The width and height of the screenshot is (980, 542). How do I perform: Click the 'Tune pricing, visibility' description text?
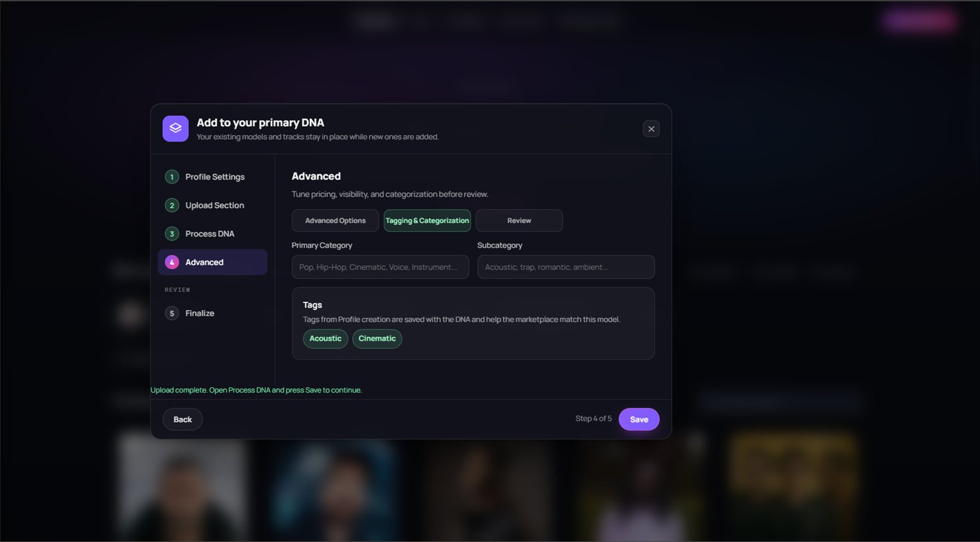click(390, 194)
